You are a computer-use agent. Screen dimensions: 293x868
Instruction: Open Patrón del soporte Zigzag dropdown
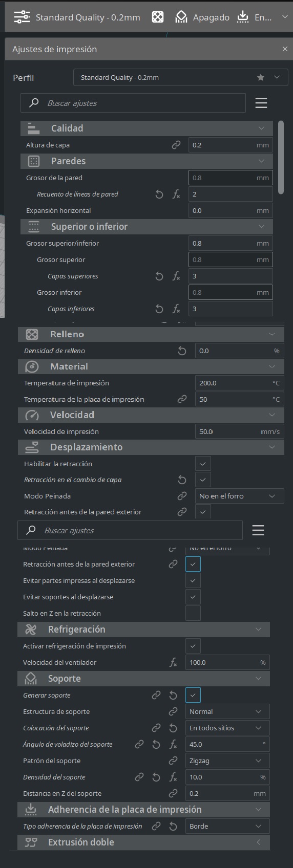point(227,761)
